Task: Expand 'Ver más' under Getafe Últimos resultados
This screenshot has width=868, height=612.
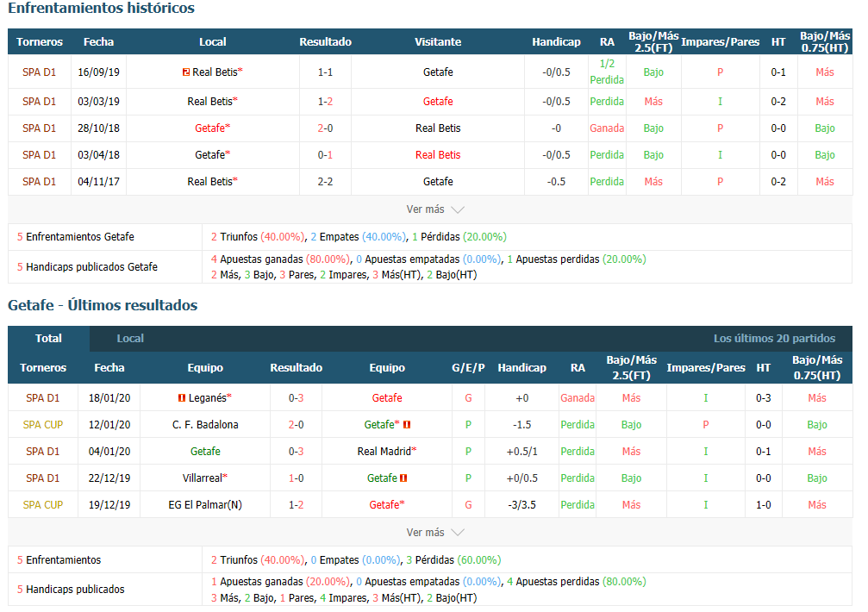Action: pyautogui.click(x=435, y=533)
